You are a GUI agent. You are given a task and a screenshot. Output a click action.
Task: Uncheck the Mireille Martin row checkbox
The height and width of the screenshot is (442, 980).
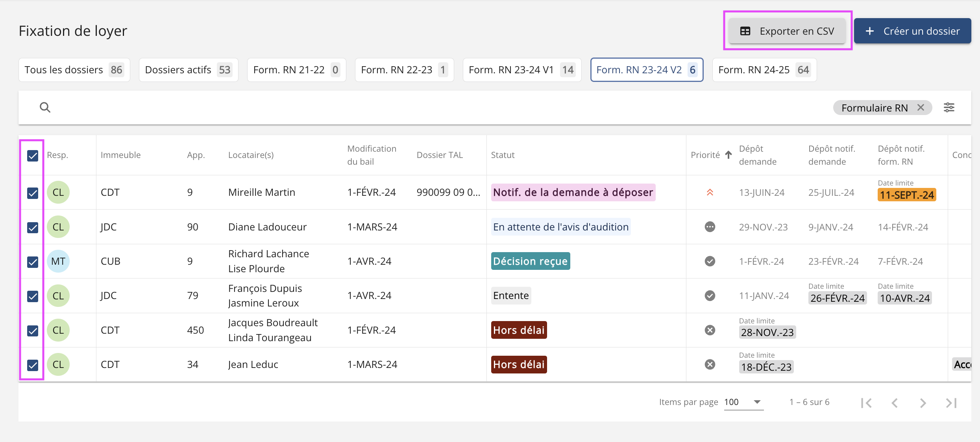click(x=33, y=193)
